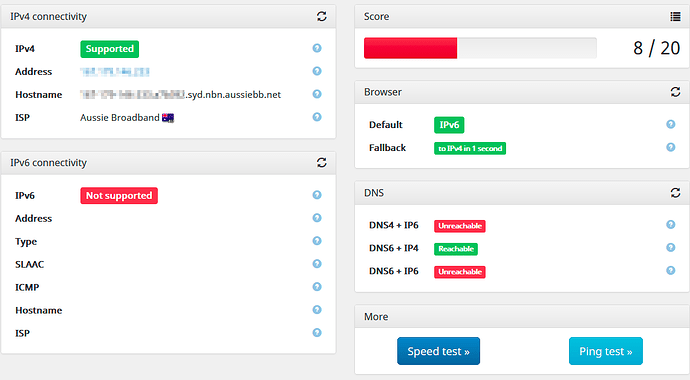Screen dimensions: 690x380
Task: Open help for the IPv4 Hostname row
Action: click(x=317, y=94)
